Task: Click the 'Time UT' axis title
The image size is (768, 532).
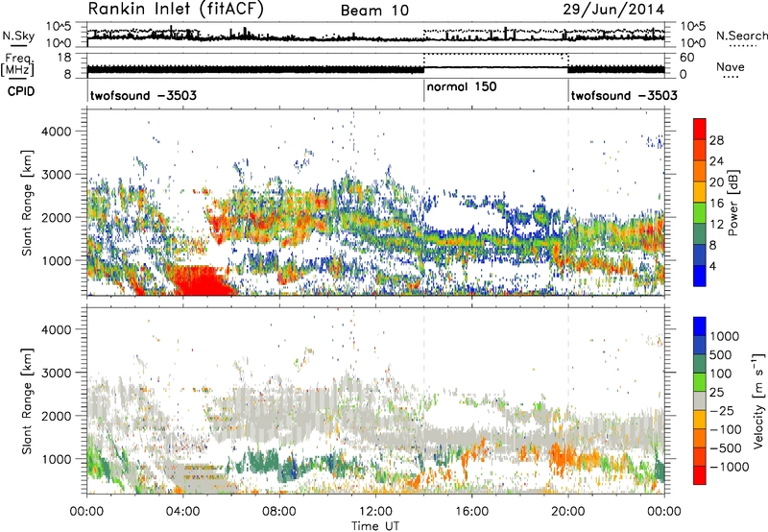Action: [x=375, y=525]
